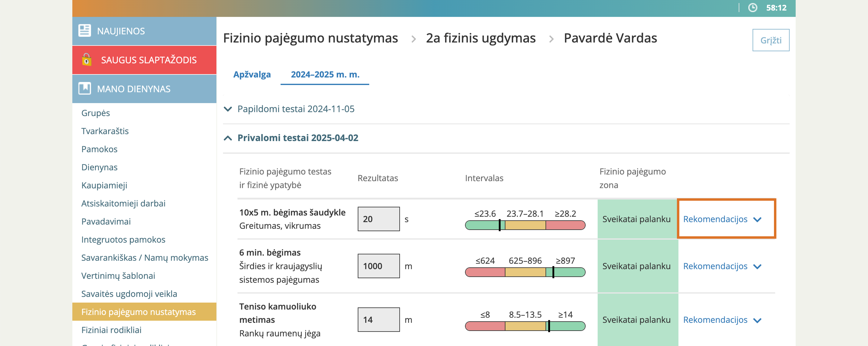Click breadcrumb arrow after Fizinio pajėgumo nustatymas
Viewport: 868px width, 346px height.
click(414, 39)
